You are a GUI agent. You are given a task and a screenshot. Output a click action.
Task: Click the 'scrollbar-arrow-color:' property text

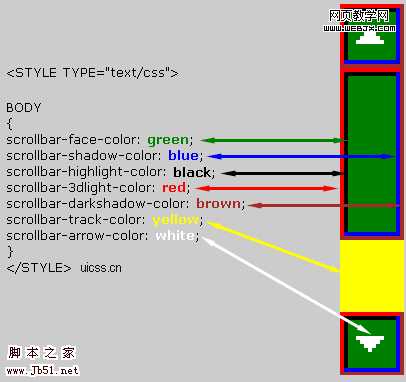coord(78,236)
